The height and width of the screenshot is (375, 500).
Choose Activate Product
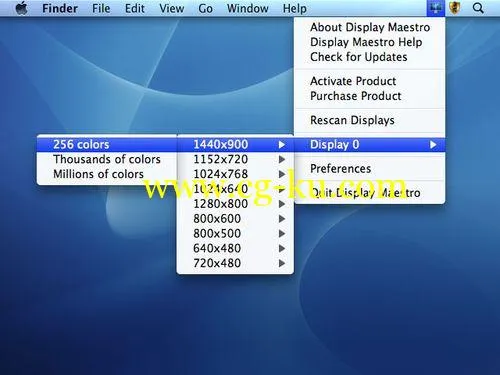coord(370,81)
